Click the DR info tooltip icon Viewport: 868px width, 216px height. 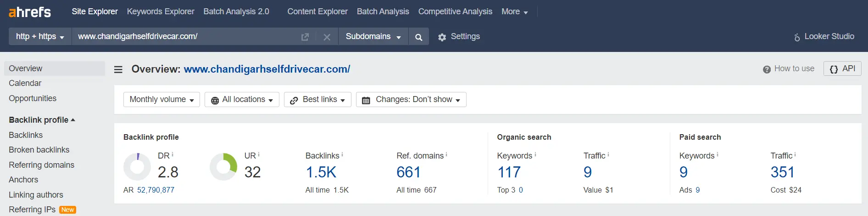tap(172, 155)
